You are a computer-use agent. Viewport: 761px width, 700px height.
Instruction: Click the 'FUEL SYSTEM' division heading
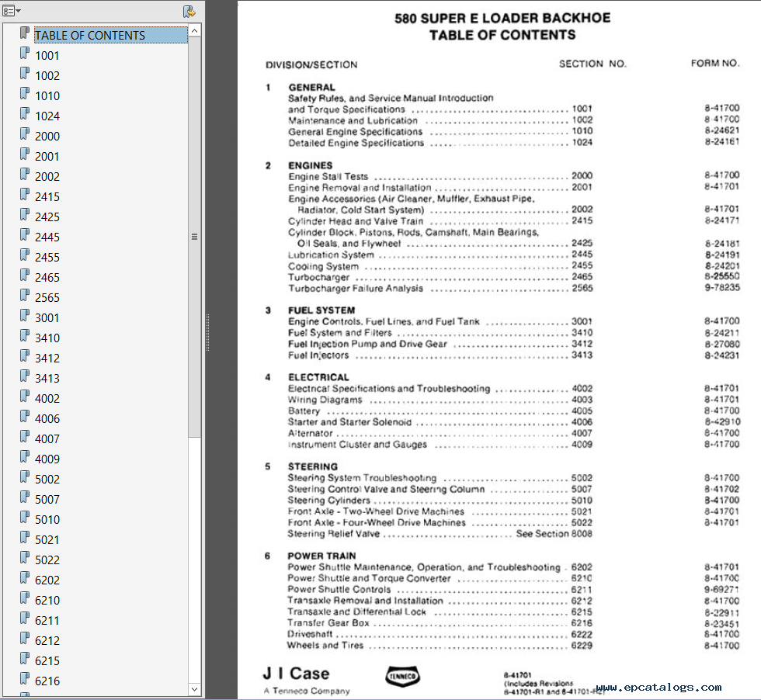321,310
